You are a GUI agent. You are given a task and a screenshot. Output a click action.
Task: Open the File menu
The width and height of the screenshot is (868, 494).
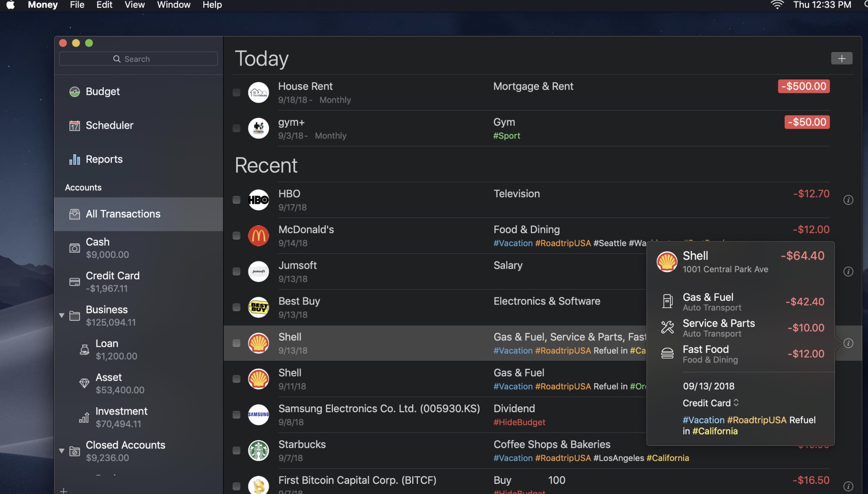(77, 5)
